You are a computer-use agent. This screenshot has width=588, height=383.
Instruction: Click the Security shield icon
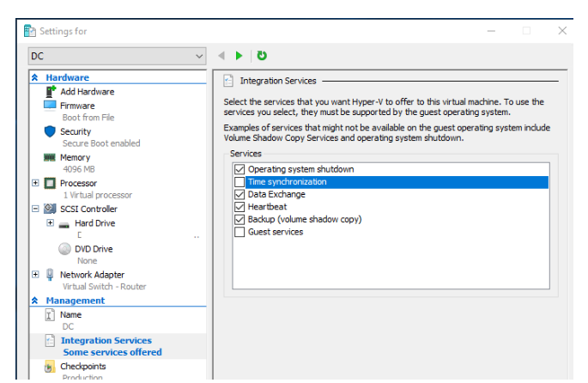[50, 131]
